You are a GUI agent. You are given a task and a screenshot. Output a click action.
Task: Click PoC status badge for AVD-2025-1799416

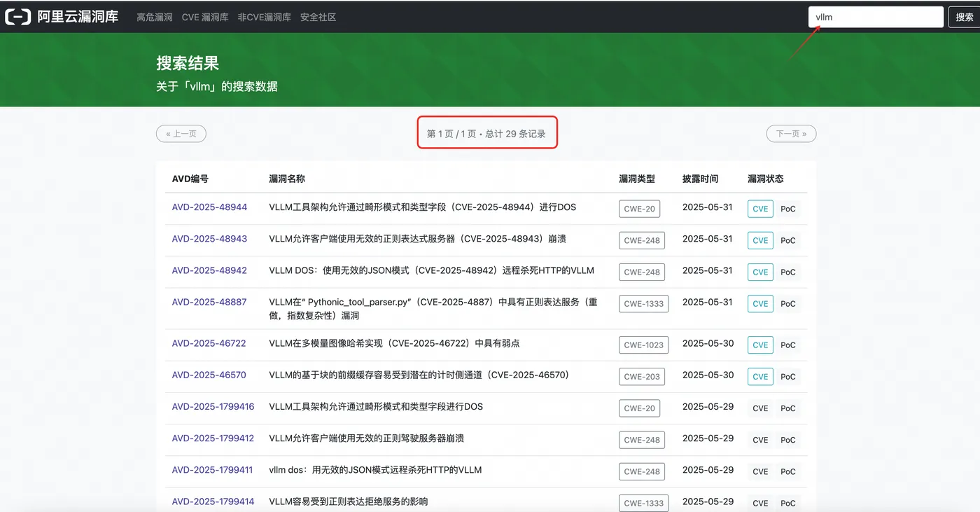coord(788,408)
